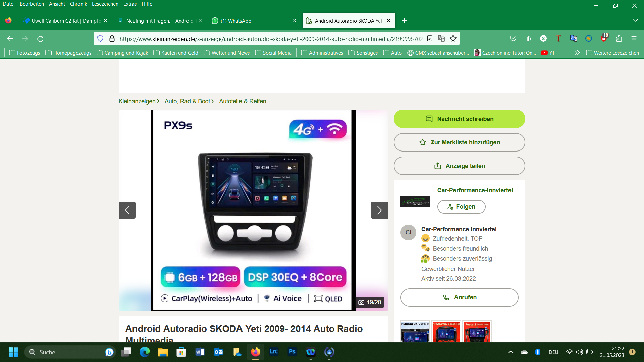Bookmark page with the star icon
644x362 pixels.
(x=453, y=39)
